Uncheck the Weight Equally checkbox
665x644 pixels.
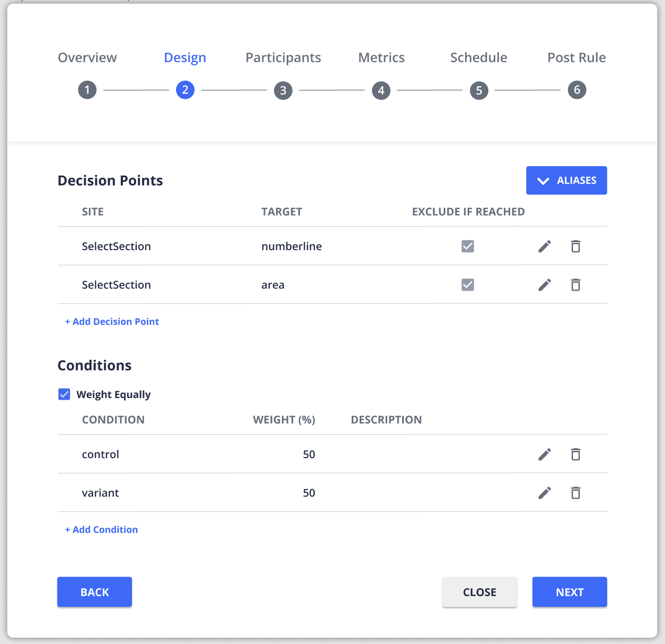click(64, 394)
